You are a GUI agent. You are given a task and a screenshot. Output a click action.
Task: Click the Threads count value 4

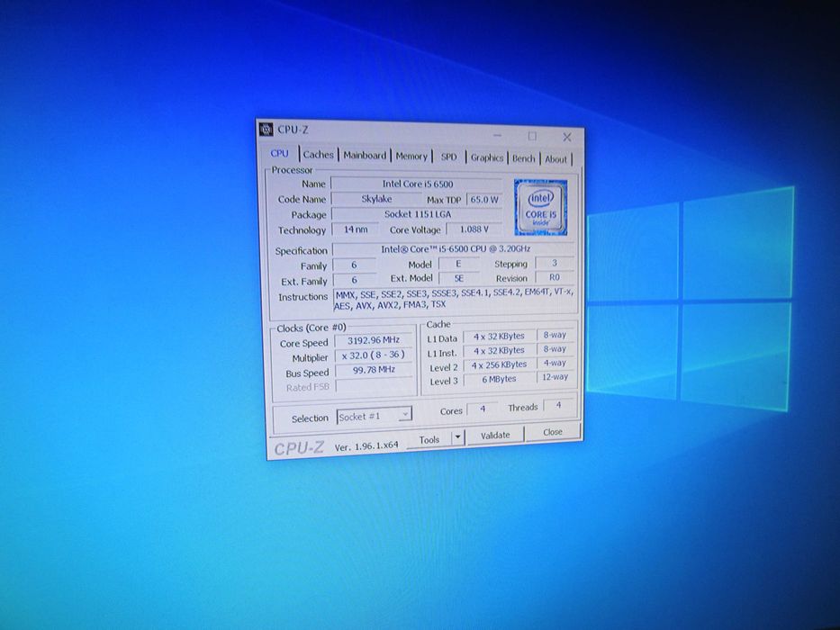(x=558, y=406)
